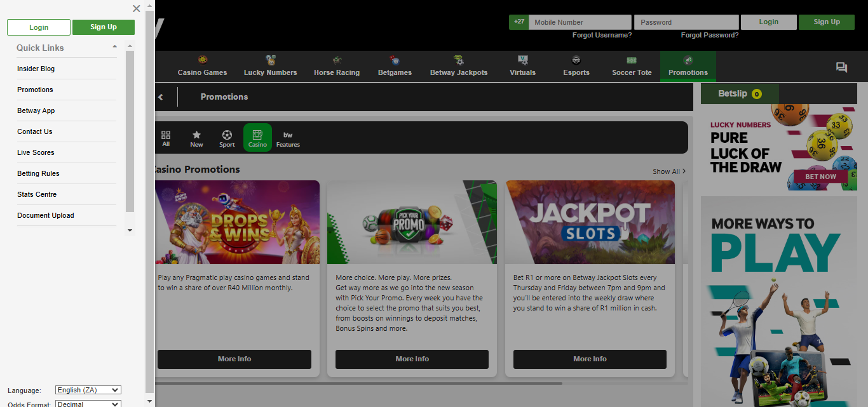Click More Info under Drops & Wins

[234, 359]
